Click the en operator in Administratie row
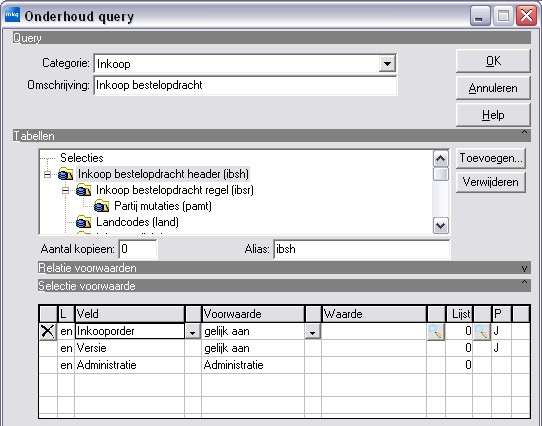Screen dimensions: 542x426 (66, 365)
